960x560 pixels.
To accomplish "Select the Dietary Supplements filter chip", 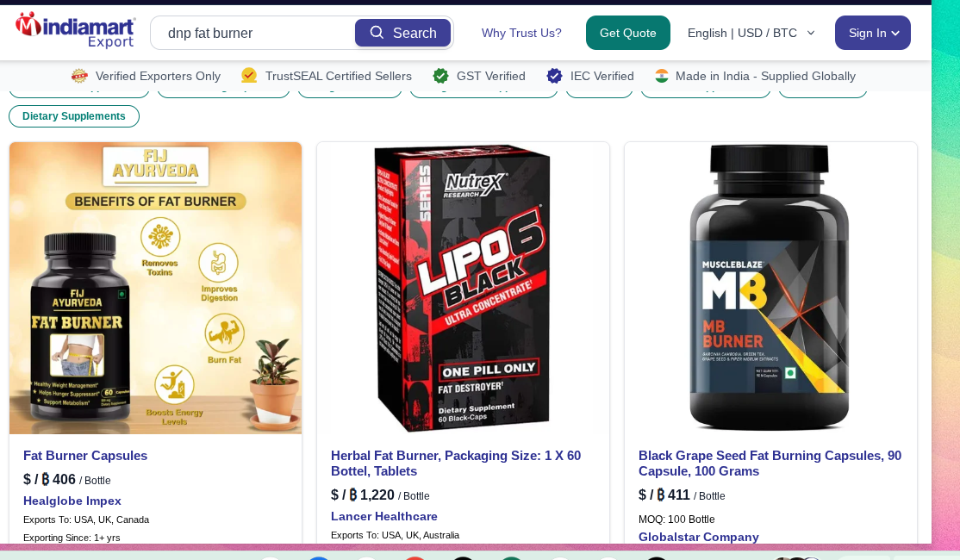I will [x=74, y=116].
